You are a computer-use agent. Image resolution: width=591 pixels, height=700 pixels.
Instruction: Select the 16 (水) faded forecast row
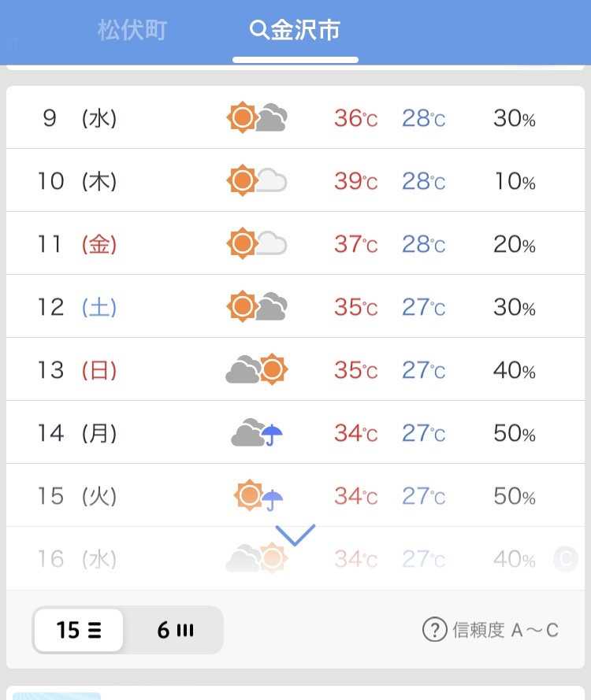(295, 558)
